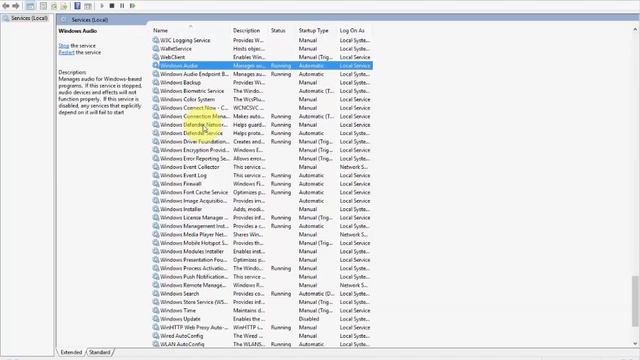The height and width of the screenshot is (360, 640).
Task: Open Properties via the toolbar icon
Action: (x=43, y=6)
